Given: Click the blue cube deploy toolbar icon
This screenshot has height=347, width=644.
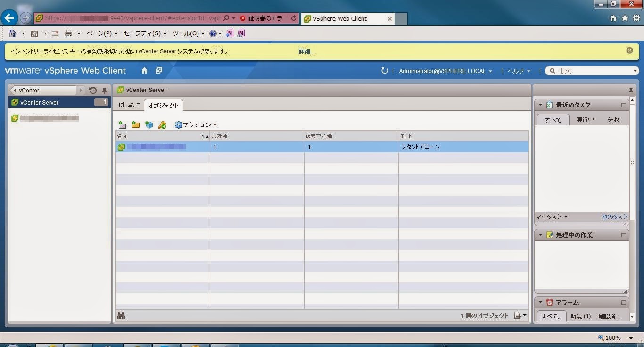Looking at the screenshot, I should 149,125.
